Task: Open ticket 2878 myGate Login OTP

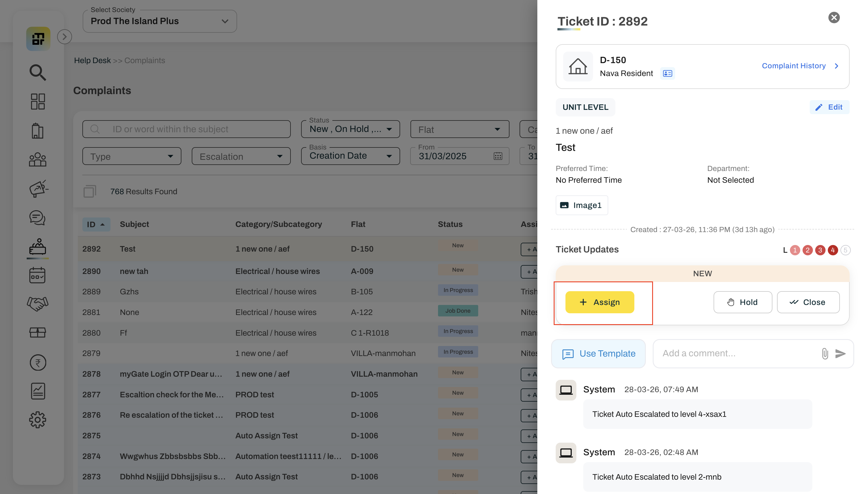Action: [307, 374]
